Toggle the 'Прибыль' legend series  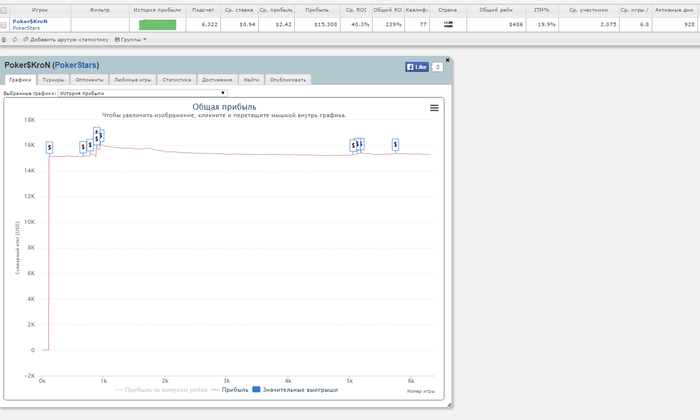230,390
